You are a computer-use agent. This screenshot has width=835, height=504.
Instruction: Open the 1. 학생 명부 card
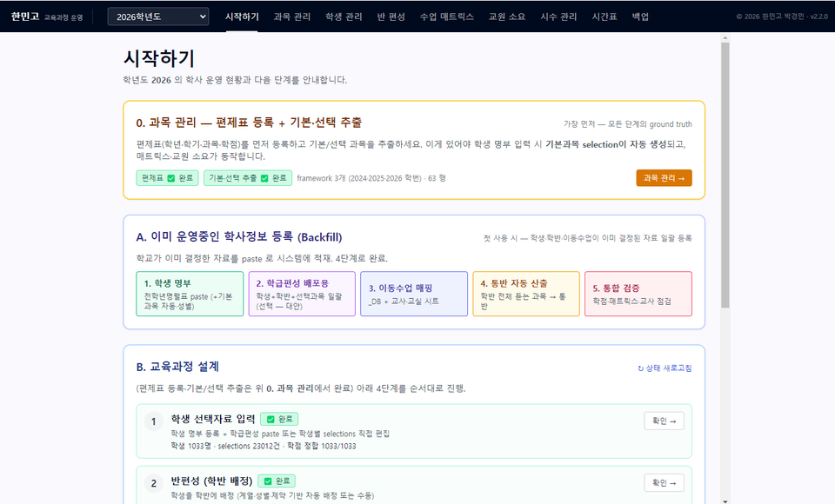pos(190,294)
